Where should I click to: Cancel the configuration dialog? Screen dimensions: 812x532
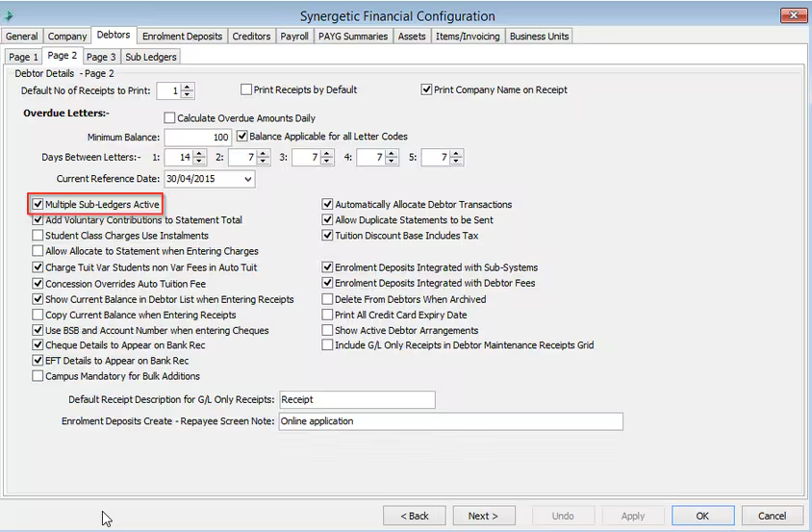point(773,516)
